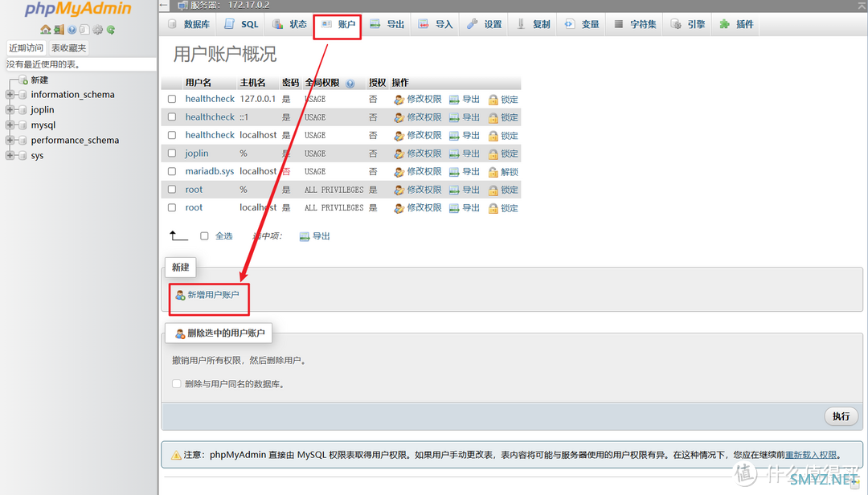
Task: Export the healthcheck ::1 user row
Action: 465,117
